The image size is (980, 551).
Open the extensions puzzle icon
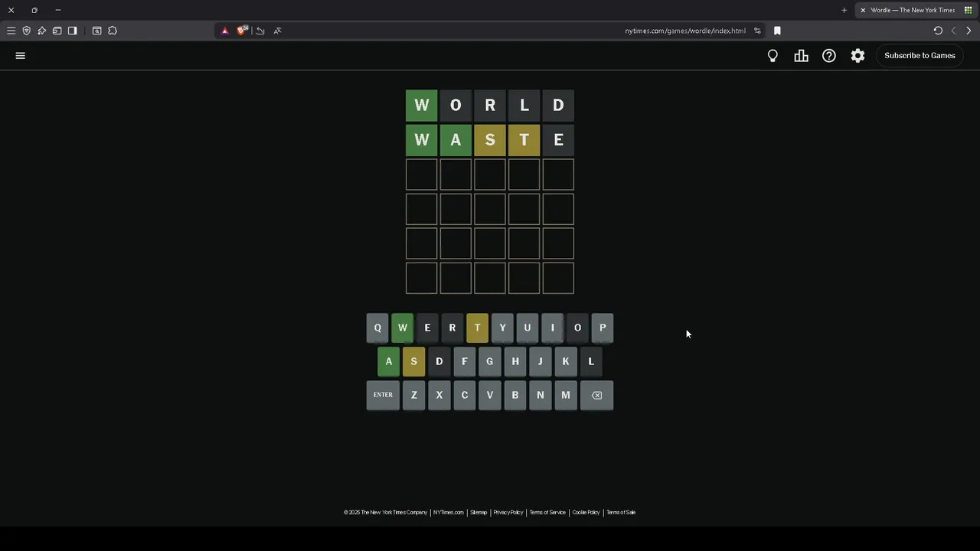point(113,31)
